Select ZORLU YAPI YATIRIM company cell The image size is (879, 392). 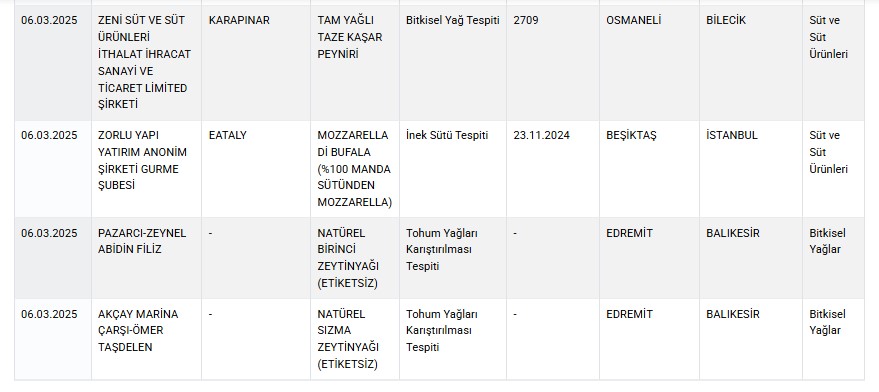(146, 169)
